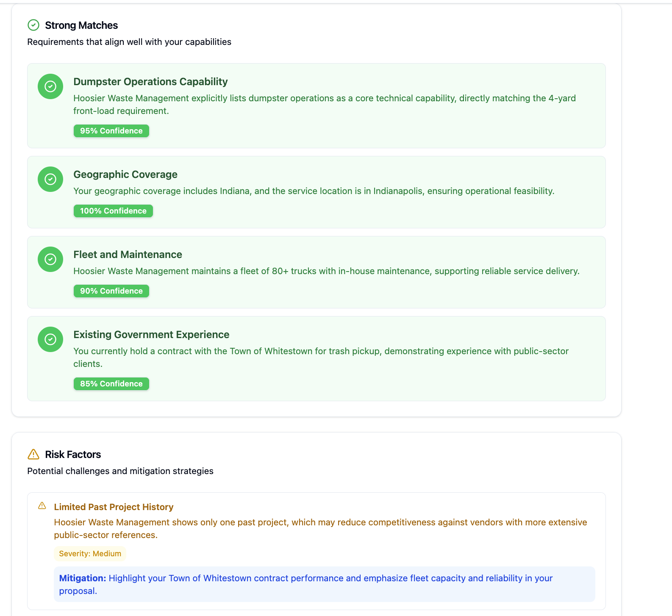Select the Dumpster Operations Capability title
The height and width of the screenshot is (616, 672).
[x=150, y=82]
